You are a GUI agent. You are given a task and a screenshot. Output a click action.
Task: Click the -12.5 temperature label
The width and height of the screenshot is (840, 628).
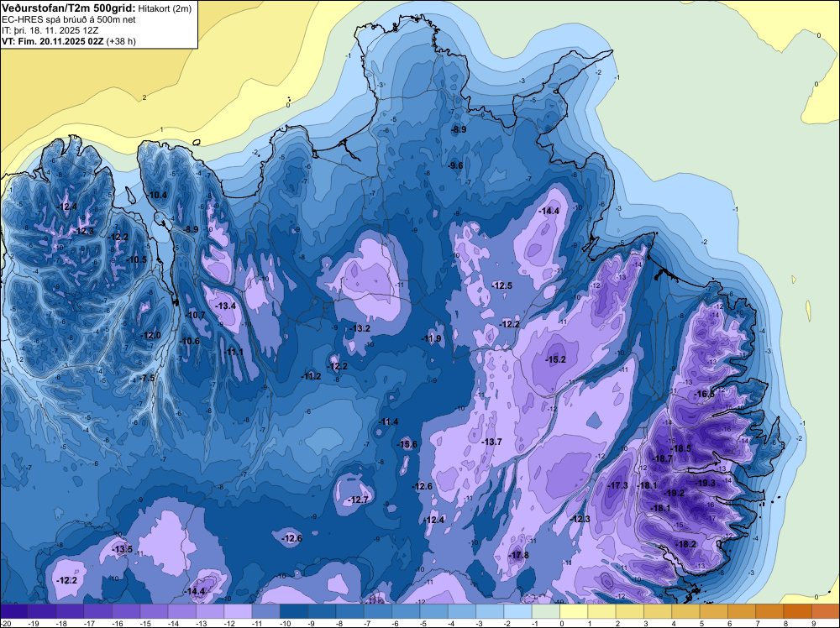pyautogui.click(x=502, y=286)
